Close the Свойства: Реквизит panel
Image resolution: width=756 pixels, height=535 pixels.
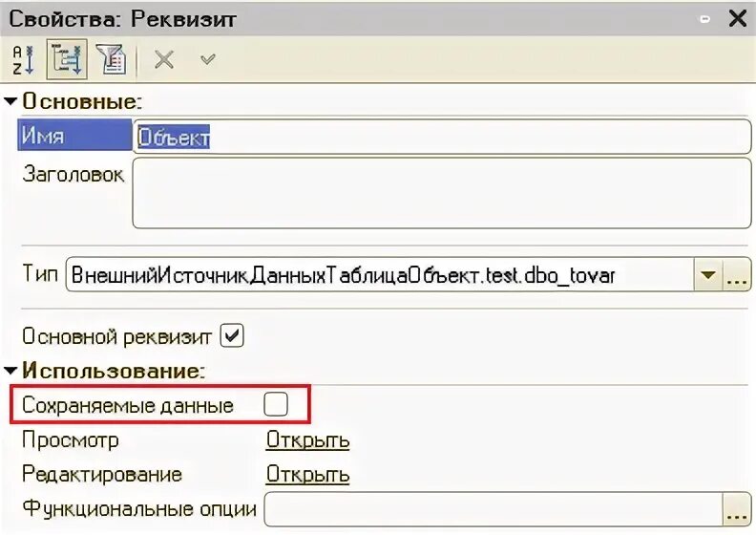738,19
